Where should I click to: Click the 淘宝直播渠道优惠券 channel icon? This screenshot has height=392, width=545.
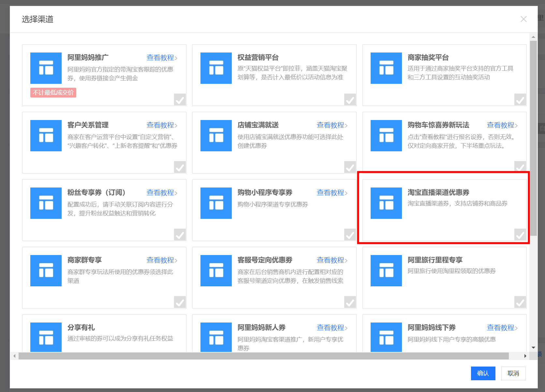386,203
